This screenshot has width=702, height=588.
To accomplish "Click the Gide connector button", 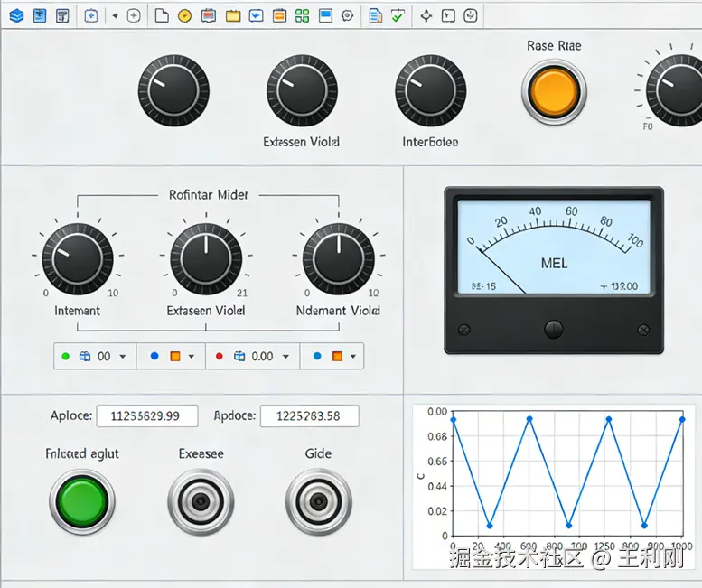I will [318, 501].
